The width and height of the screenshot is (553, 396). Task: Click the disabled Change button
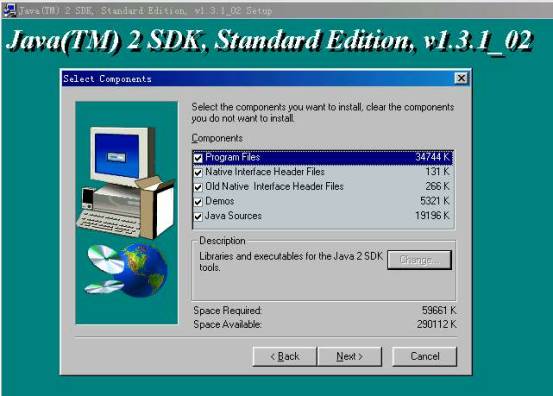pos(419,260)
